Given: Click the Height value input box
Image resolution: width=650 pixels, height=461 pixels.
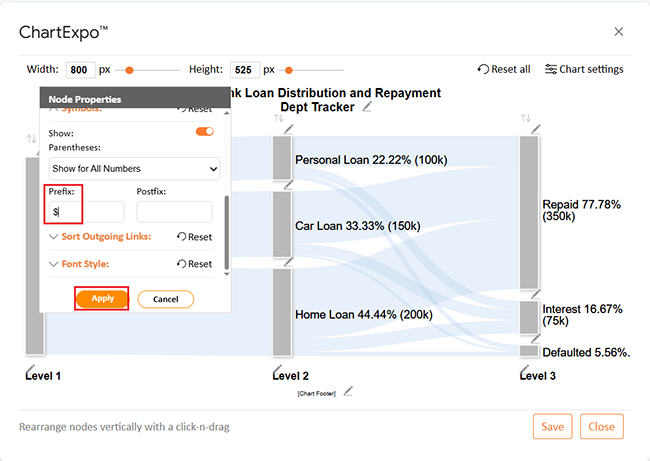Looking at the screenshot, I should [244, 70].
